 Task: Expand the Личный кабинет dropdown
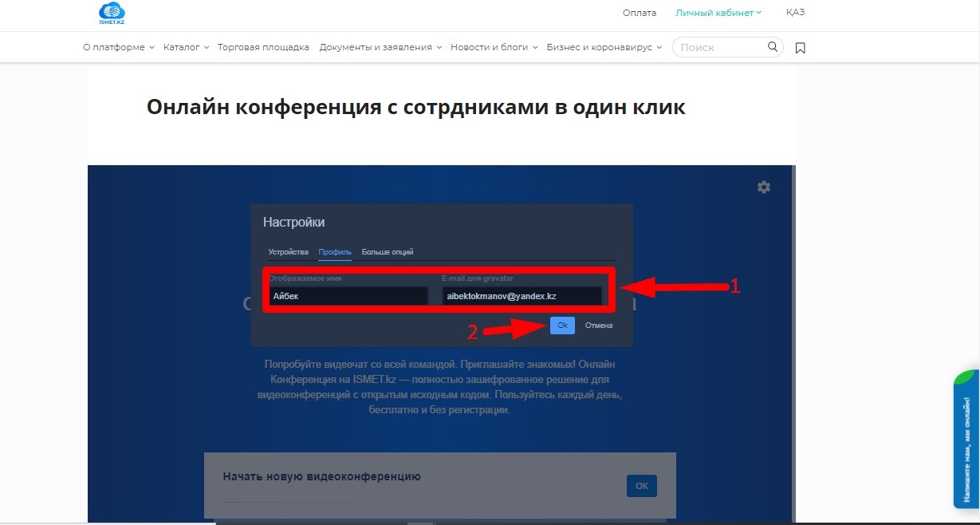[718, 13]
